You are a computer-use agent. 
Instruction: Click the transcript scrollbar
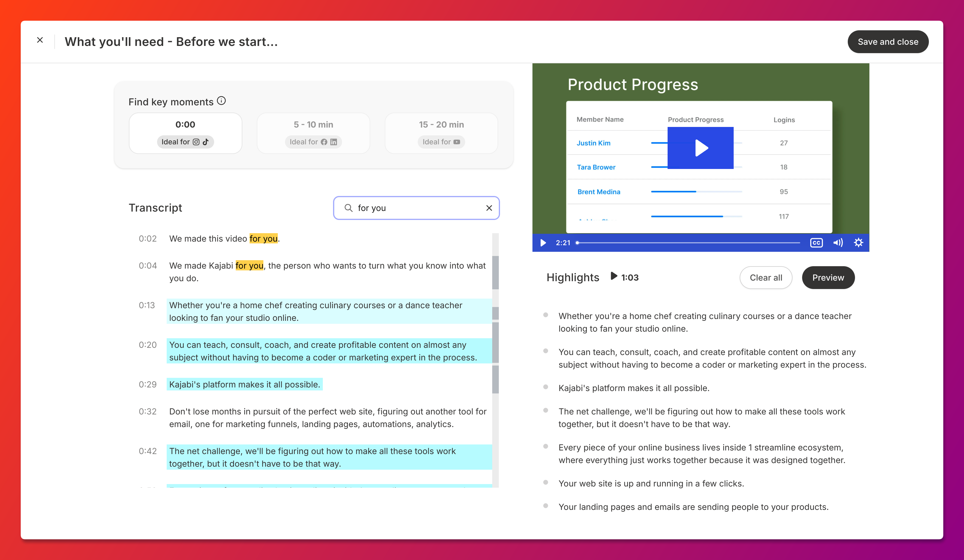tap(495, 360)
